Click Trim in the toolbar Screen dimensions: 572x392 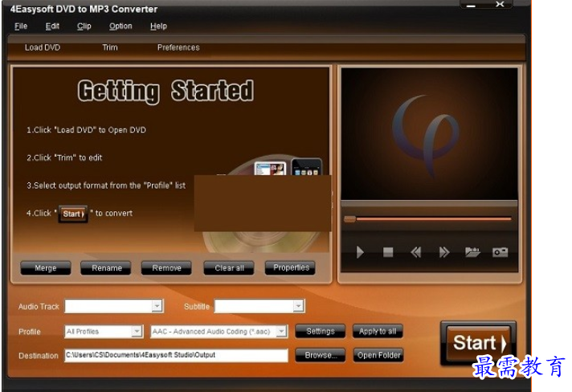110,47
